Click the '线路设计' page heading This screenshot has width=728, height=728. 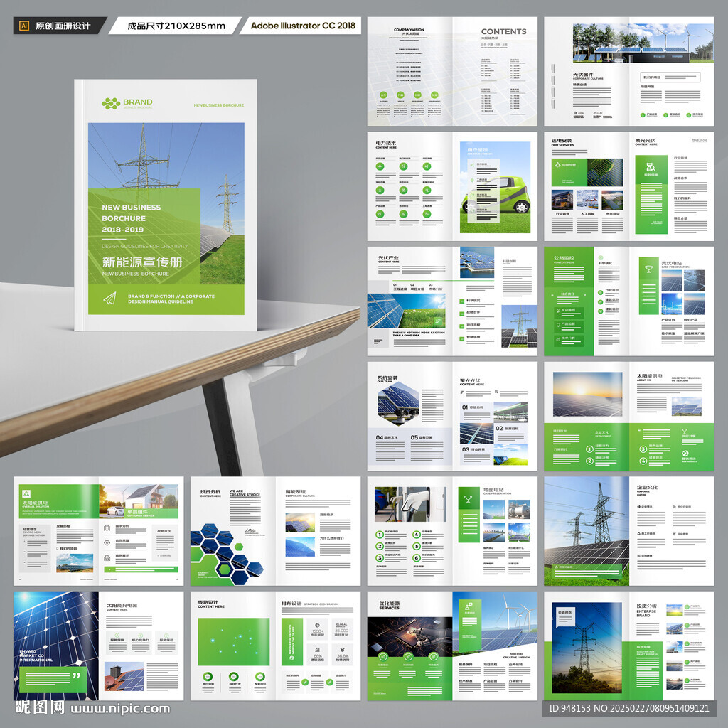(x=208, y=602)
